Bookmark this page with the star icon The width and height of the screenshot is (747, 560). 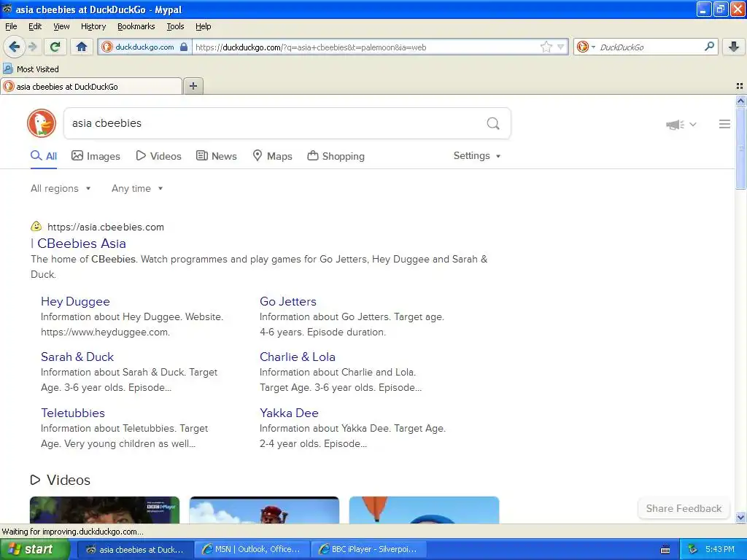point(546,47)
